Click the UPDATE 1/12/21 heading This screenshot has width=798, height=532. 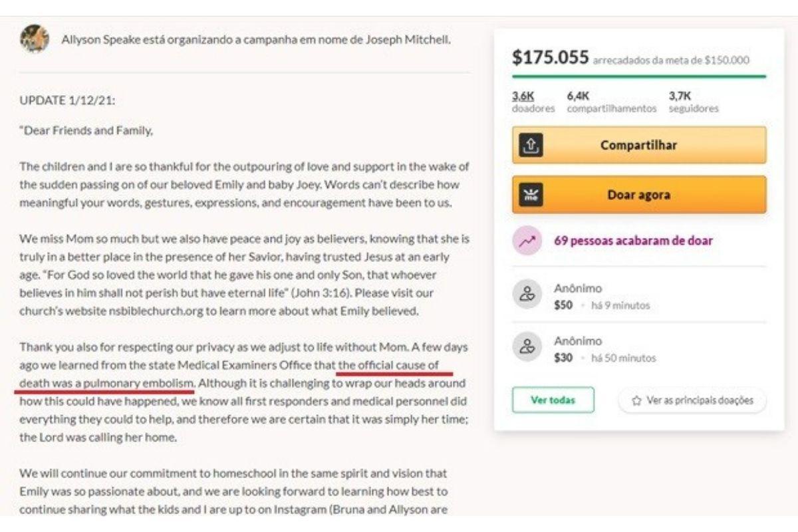pos(68,101)
